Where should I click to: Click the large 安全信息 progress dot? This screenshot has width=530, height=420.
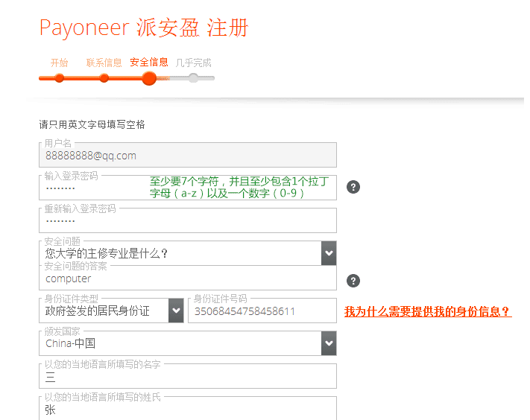pyautogui.click(x=149, y=78)
